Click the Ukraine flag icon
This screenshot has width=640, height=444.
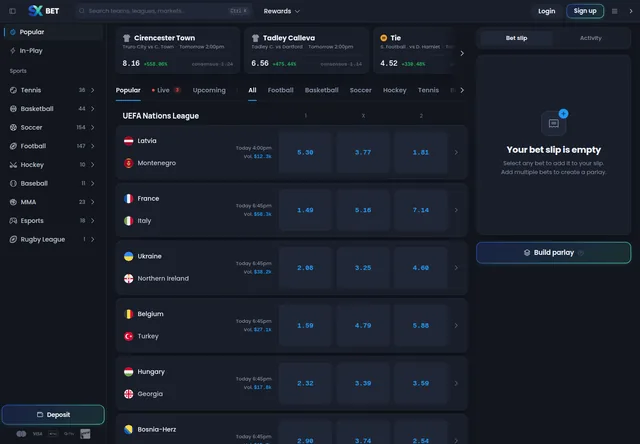click(129, 256)
